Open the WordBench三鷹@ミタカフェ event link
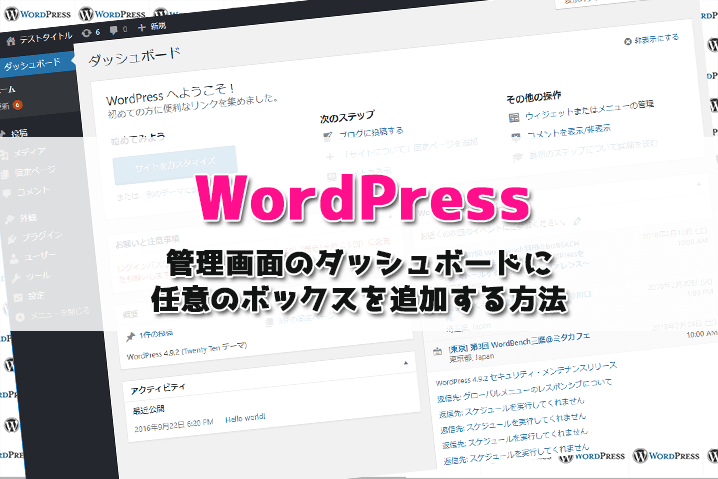The image size is (718, 479). click(x=519, y=343)
